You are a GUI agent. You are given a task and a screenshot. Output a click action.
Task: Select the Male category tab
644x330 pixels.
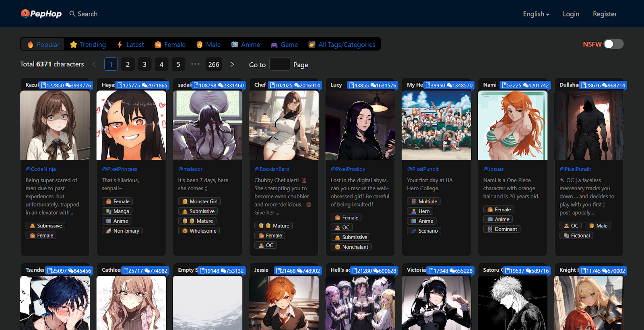point(208,45)
